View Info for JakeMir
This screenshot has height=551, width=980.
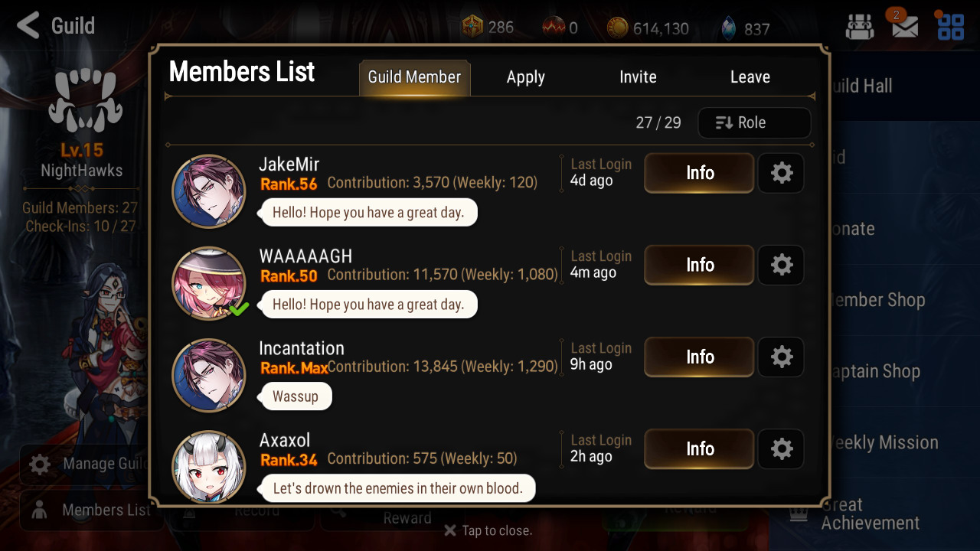coord(699,173)
